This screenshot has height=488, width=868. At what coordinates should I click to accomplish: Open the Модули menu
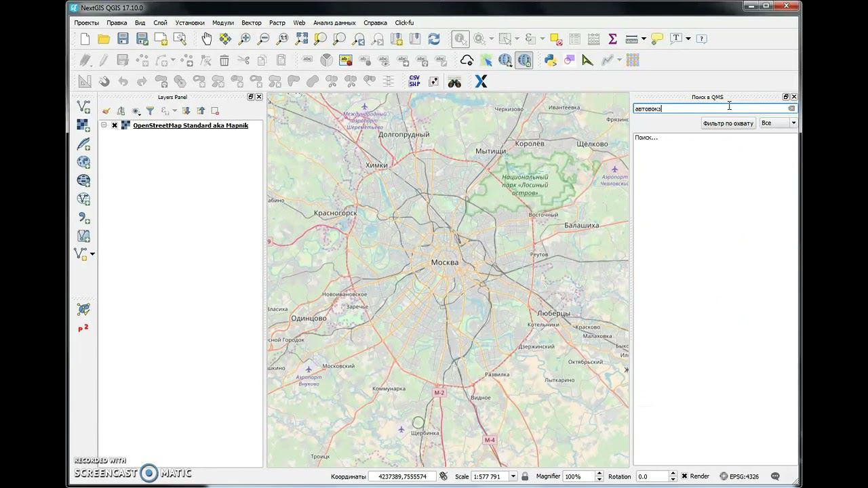coord(222,22)
